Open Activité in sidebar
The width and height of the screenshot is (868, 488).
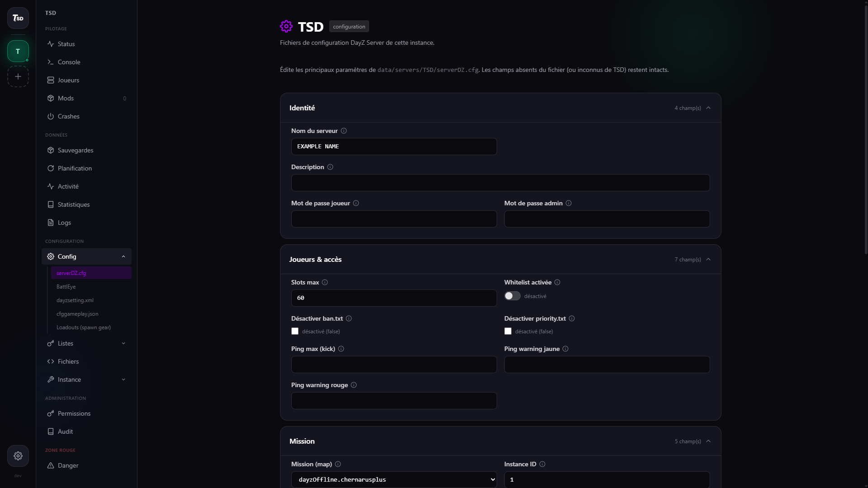tap(86, 186)
